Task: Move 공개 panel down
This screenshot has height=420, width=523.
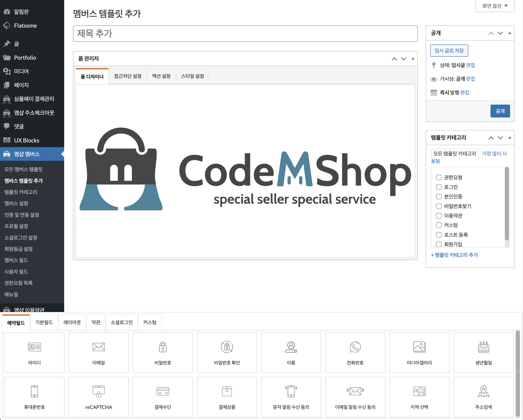Action: [x=500, y=33]
